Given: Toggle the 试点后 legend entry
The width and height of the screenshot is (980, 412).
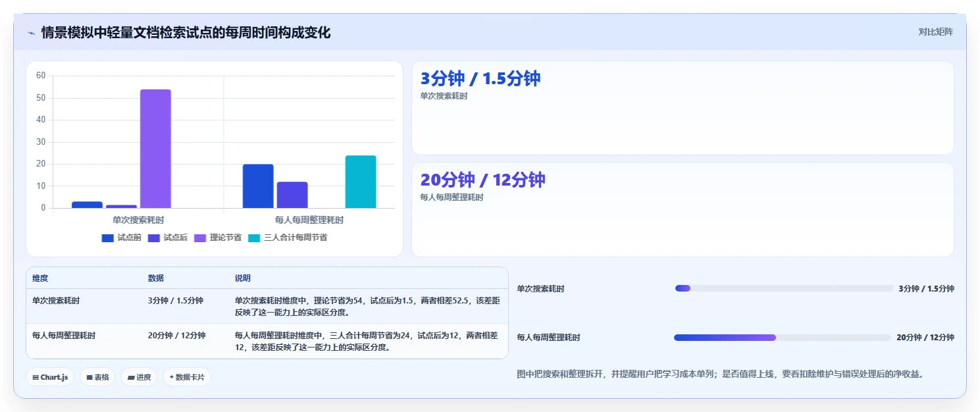Looking at the screenshot, I should [168, 238].
